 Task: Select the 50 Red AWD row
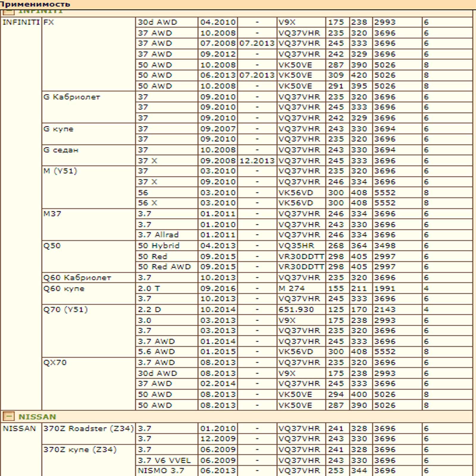[164, 267]
